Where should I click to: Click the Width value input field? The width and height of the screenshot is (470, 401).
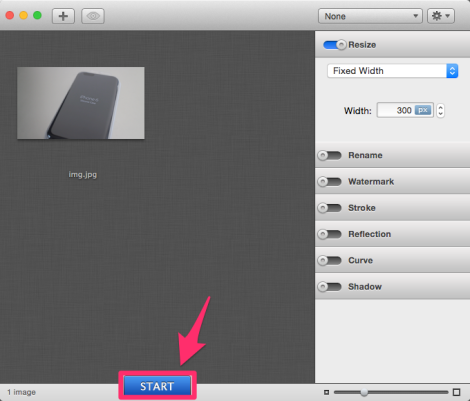[x=405, y=110]
